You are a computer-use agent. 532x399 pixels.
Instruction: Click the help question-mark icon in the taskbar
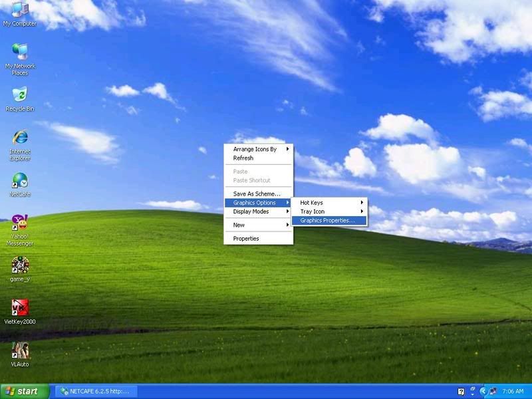[461, 392]
